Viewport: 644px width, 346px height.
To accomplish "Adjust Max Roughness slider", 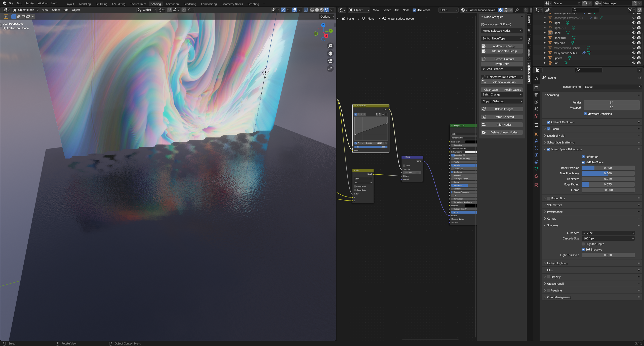I will (x=608, y=173).
